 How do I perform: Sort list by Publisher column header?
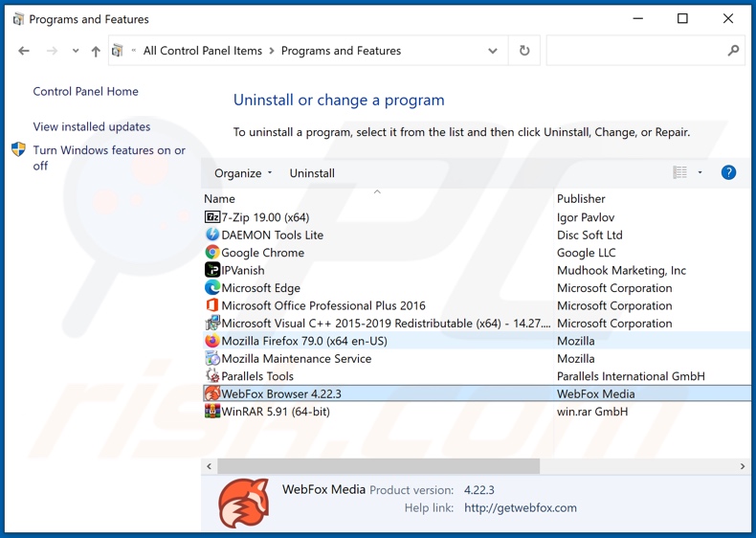(581, 199)
